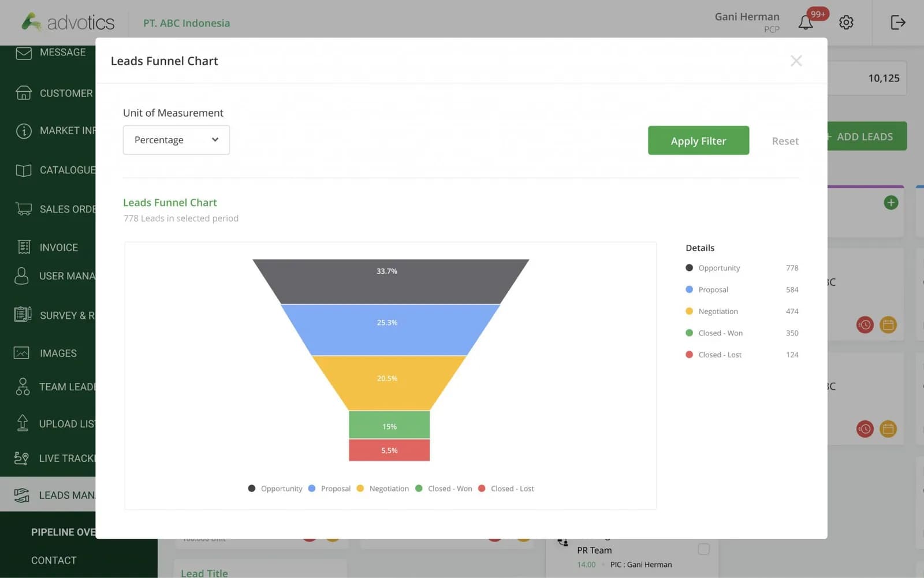The width and height of the screenshot is (924, 578).
Task: Click the Apply Filter button
Action: (x=698, y=140)
